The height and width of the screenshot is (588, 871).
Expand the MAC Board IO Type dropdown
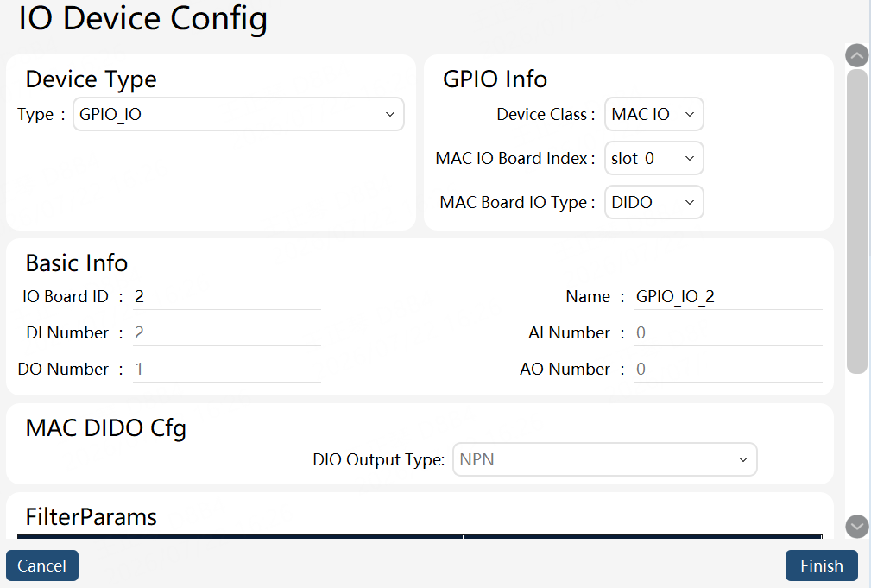point(653,202)
